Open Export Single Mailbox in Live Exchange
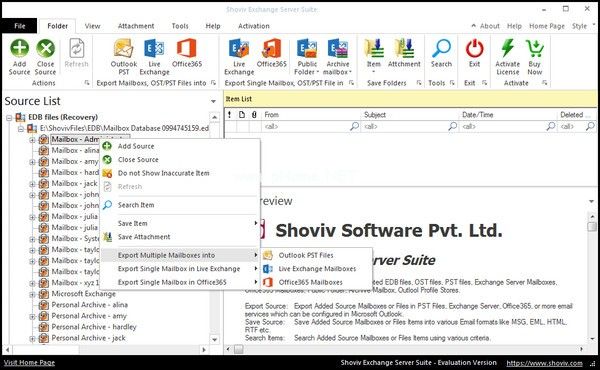The width and height of the screenshot is (600, 370). click(x=180, y=269)
